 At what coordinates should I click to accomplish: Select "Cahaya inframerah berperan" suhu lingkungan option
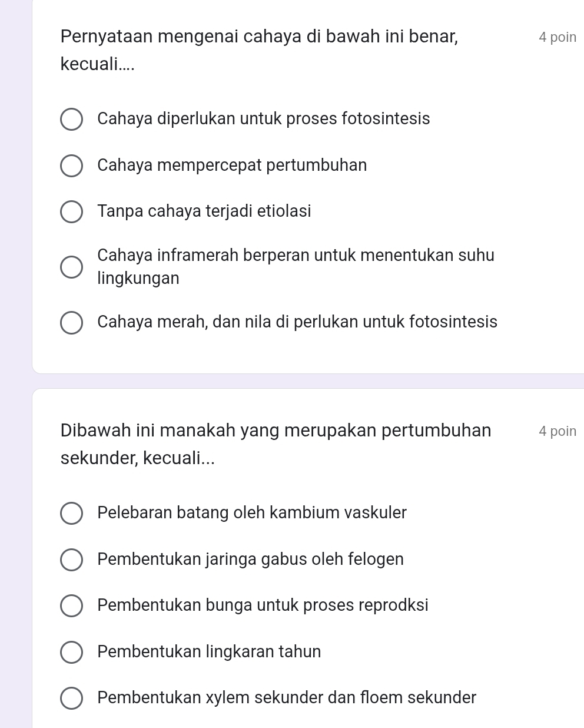click(x=72, y=267)
